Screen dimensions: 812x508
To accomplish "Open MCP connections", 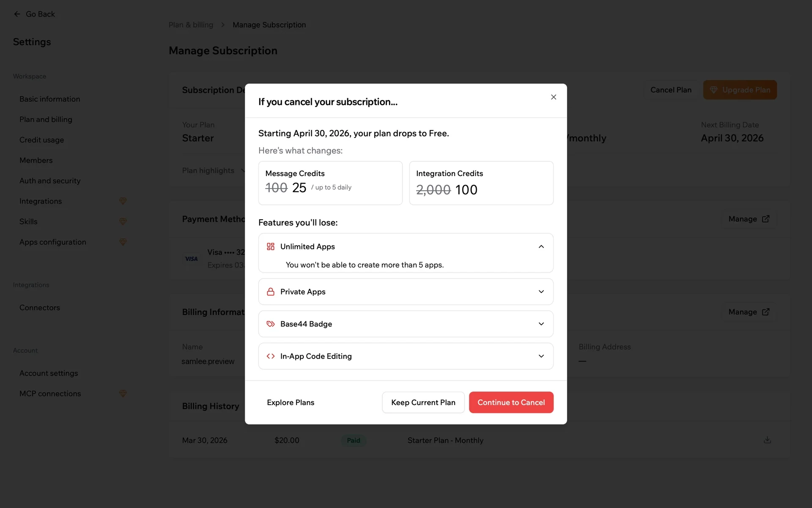I will tap(50, 393).
